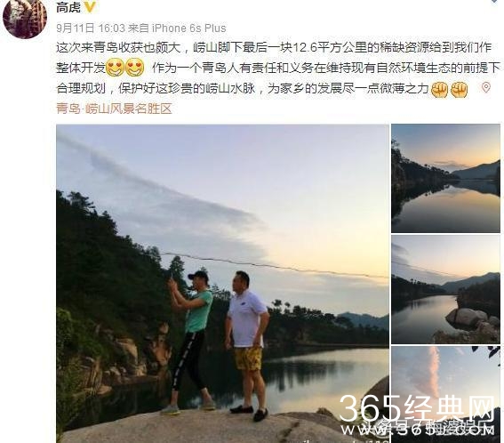Open the lake with boulders thumbnail
Viewport: 504px width, 443px height.
point(445,289)
